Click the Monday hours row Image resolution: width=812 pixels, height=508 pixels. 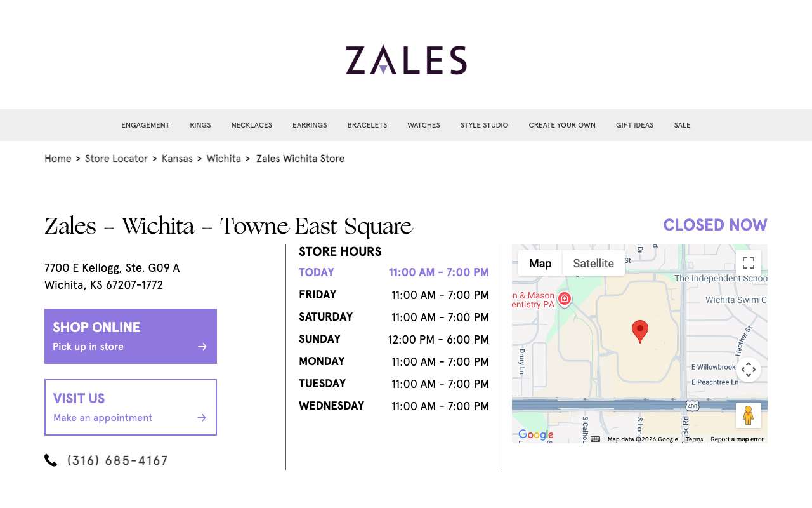394,361
